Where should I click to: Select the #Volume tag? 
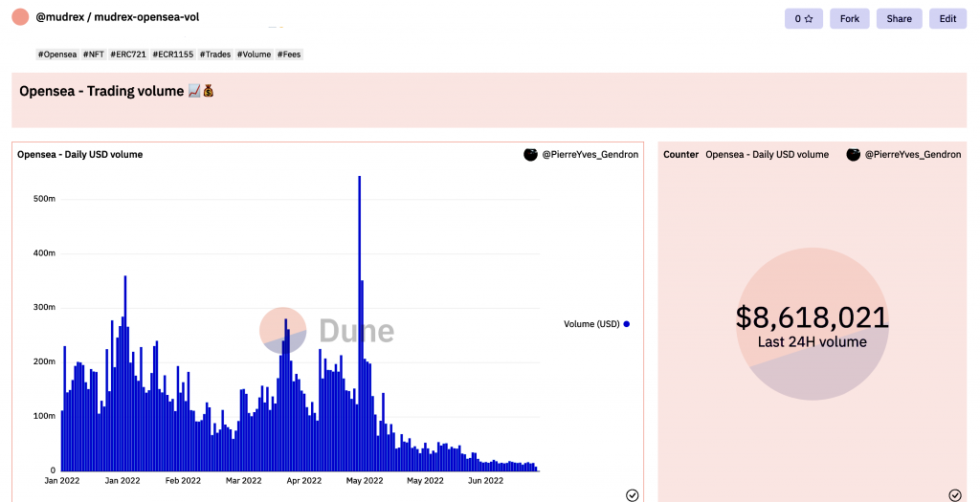point(255,55)
